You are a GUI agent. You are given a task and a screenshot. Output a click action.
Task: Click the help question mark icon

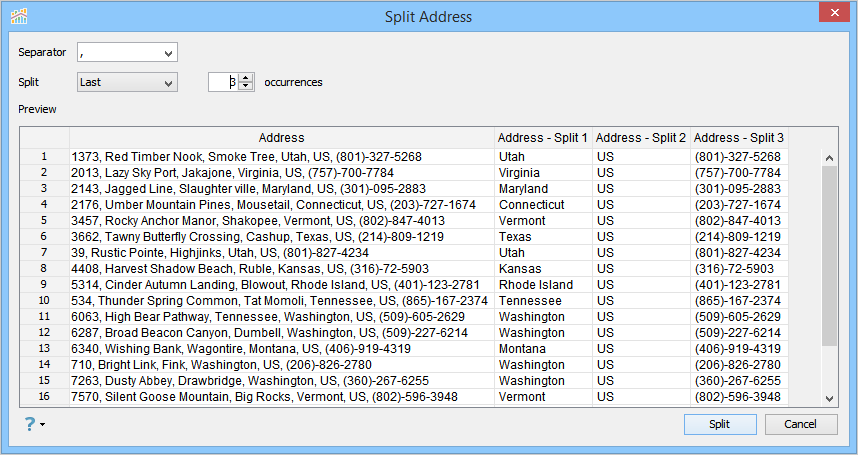29,424
